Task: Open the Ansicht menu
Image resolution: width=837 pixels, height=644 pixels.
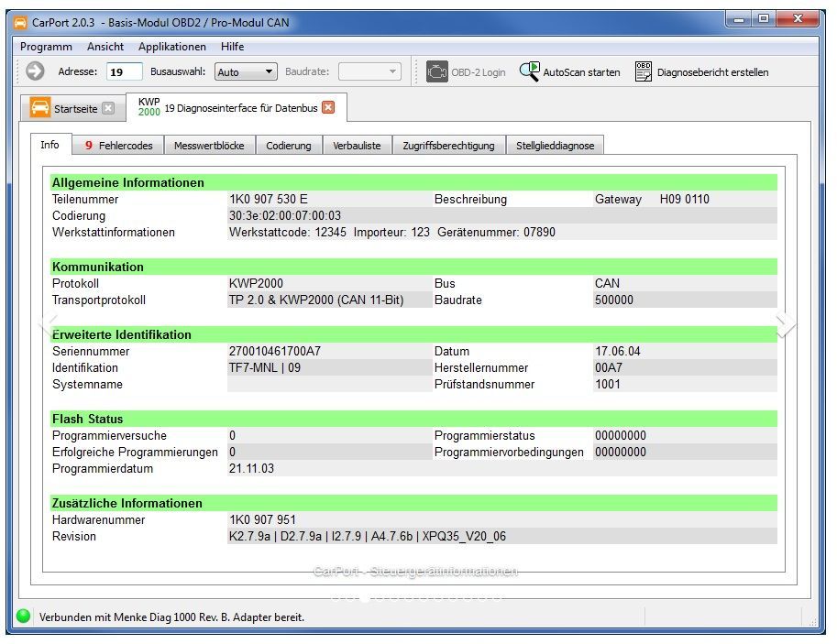Action: (105, 47)
